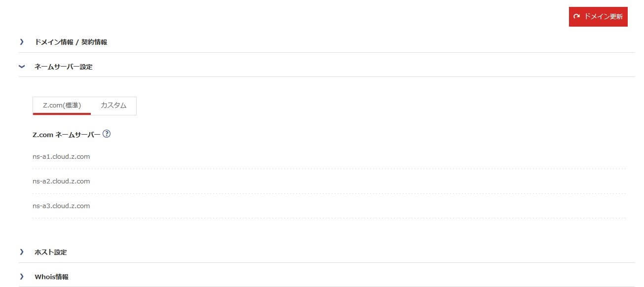Open the Z.com ネームサーバー help icon
Screen dimensions: 644x287
point(106,134)
